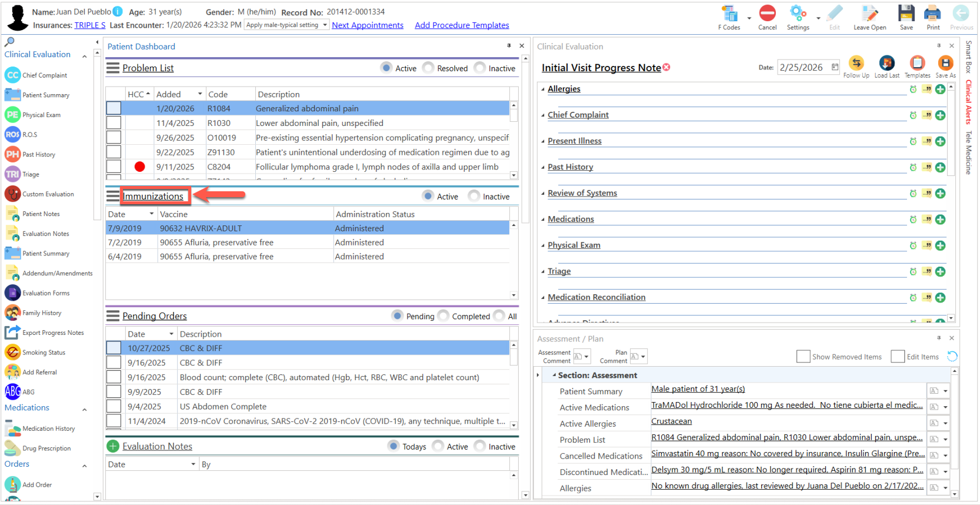Image resolution: width=980 pixels, height=505 pixels.
Task: Click Crustacean active allergy link
Action: coord(671,421)
